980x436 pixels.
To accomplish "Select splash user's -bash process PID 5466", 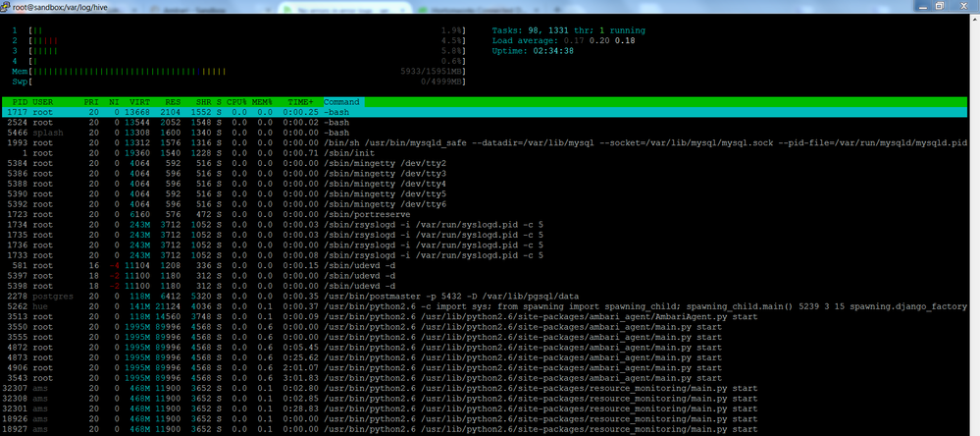I will tap(485, 133).
